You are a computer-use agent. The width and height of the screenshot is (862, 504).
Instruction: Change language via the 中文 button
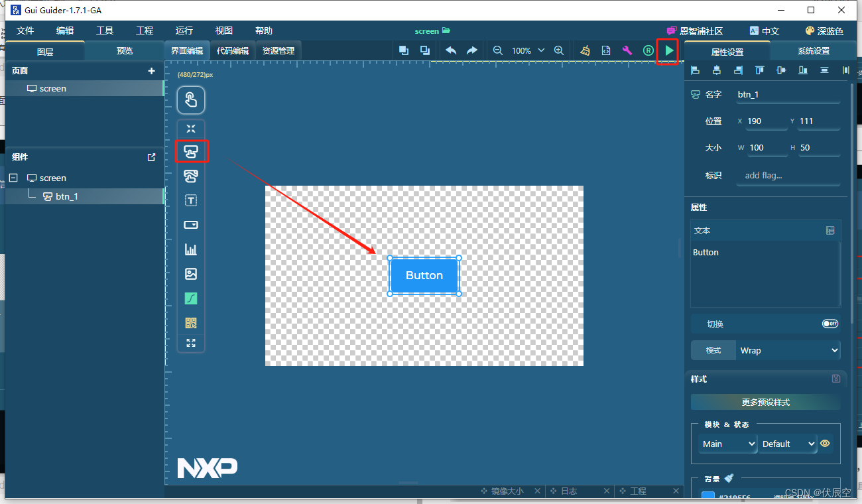click(765, 31)
